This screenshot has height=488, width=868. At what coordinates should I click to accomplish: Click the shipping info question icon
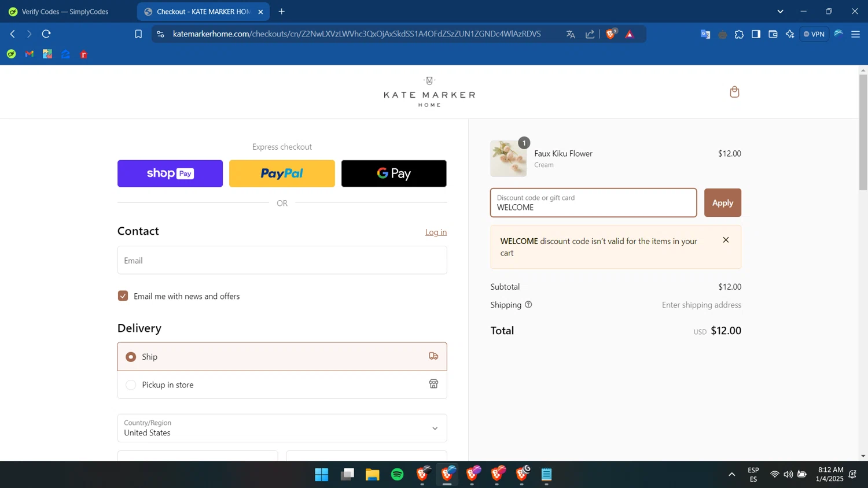tap(528, 305)
